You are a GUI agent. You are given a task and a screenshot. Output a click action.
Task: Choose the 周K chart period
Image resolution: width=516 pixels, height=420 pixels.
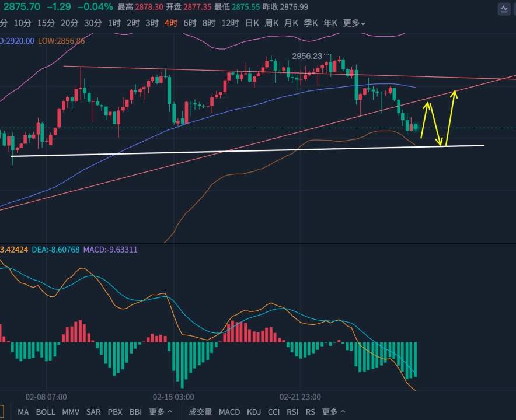click(271, 23)
